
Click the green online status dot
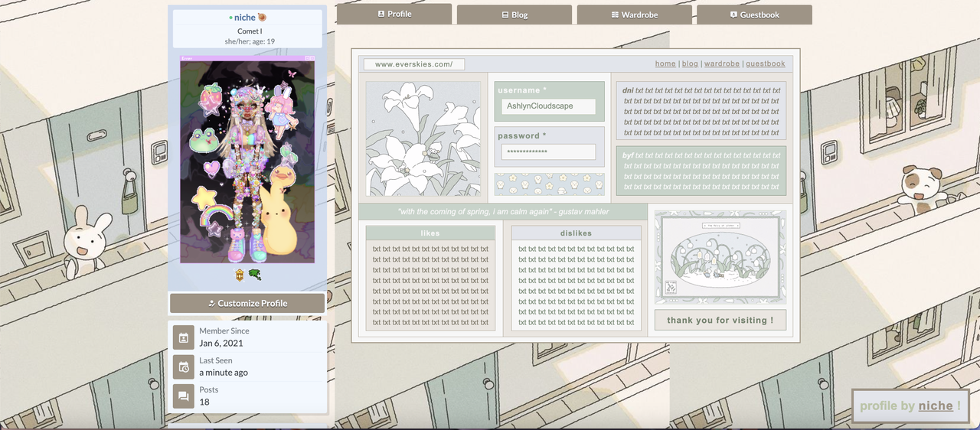click(x=230, y=18)
